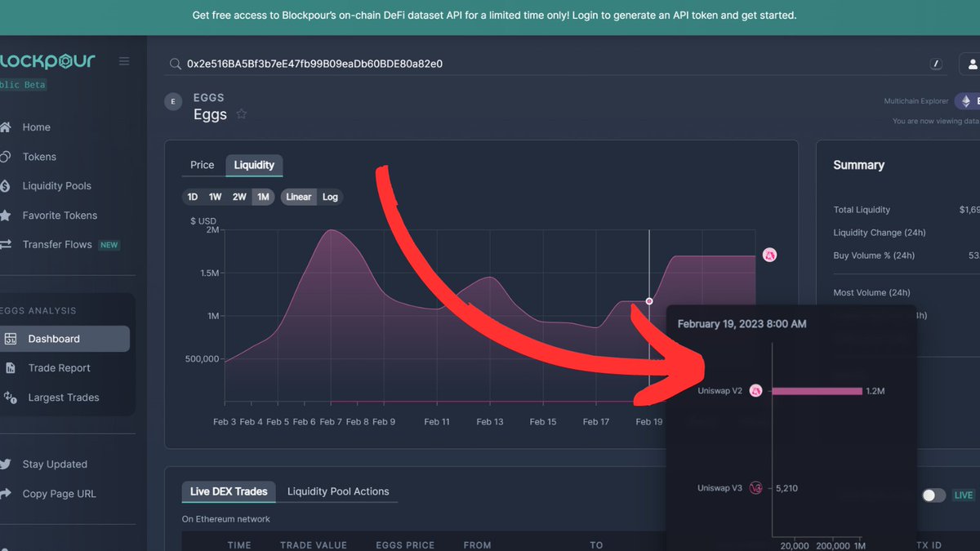This screenshot has width=980, height=551.
Task: Click the Uniswap V2 series icon right of chart
Action: pyautogui.click(x=768, y=256)
